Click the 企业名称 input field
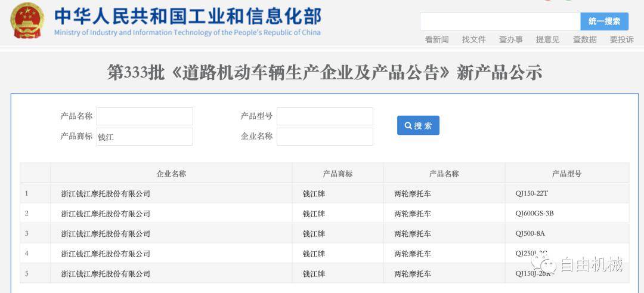 tap(325, 137)
